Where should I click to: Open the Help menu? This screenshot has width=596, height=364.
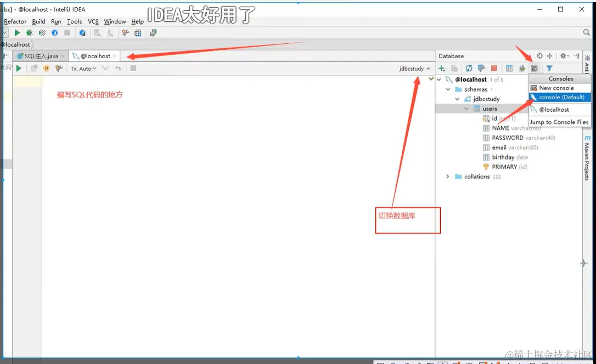coord(137,21)
